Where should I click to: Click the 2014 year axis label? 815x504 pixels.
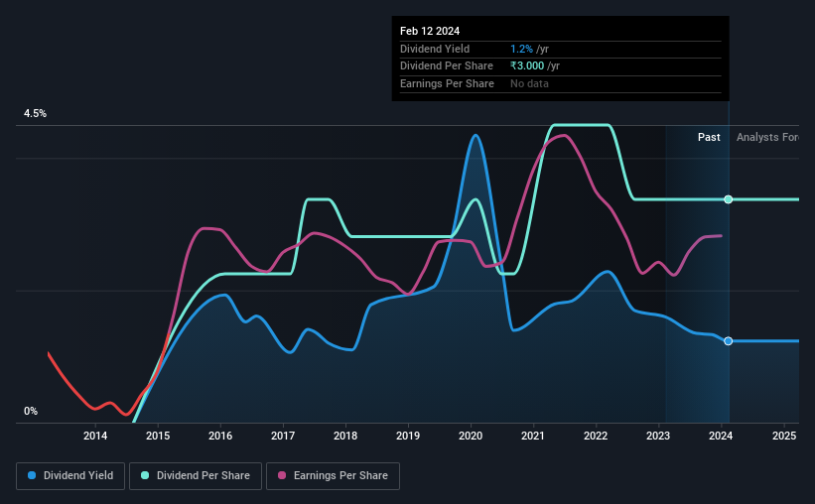[x=95, y=436]
